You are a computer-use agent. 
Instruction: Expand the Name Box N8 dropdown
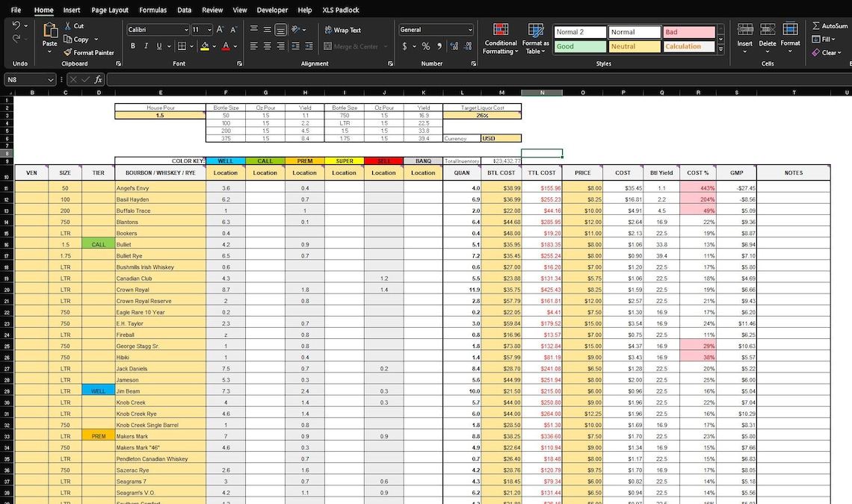[x=51, y=80]
